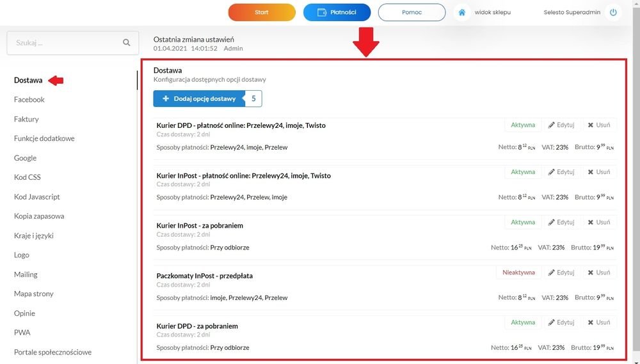This screenshot has height=364, width=640.
Task: Open the Płatności section
Action: coord(337,12)
